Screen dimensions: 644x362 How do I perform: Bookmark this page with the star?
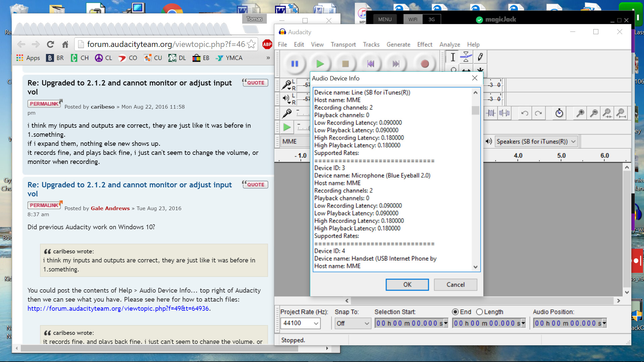tap(251, 44)
